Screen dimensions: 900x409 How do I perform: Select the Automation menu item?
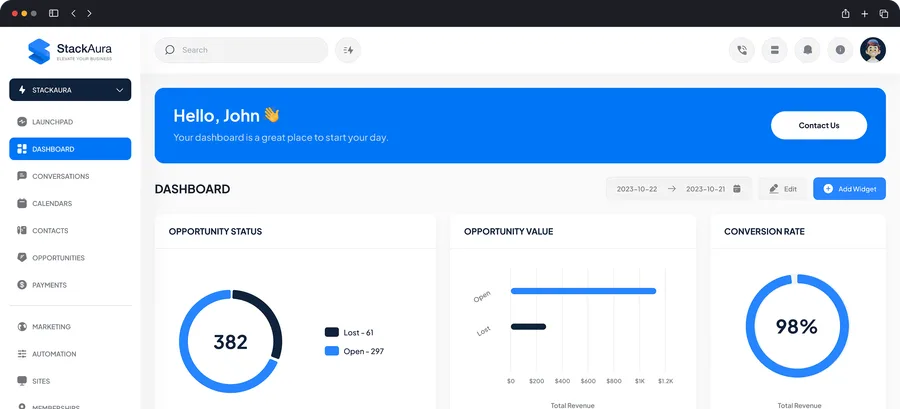coord(70,354)
